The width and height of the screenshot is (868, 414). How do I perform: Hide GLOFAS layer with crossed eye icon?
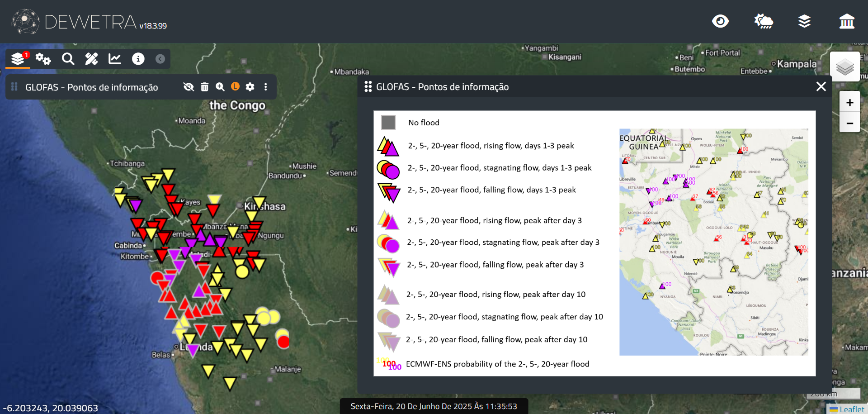[x=189, y=87]
